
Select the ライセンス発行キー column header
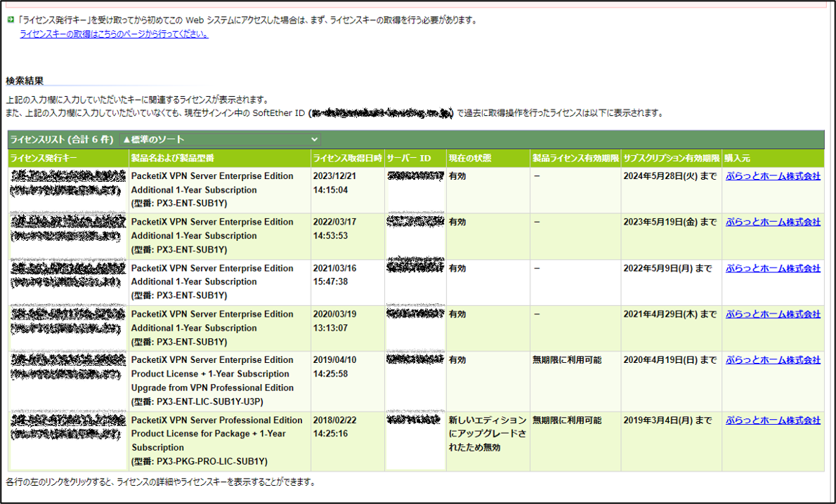point(42,158)
